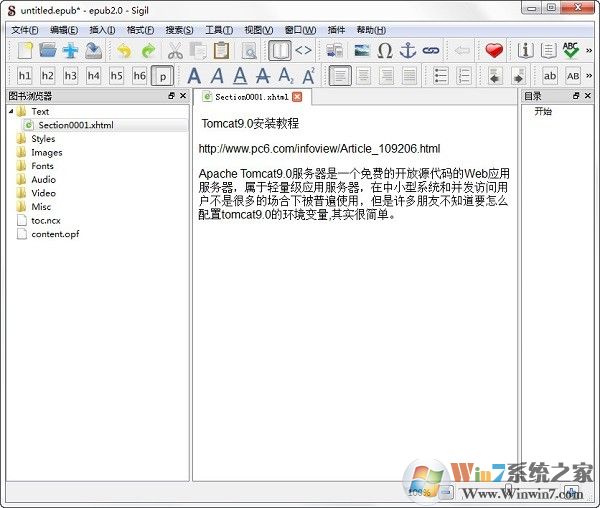The image size is (600, 508).
Task: Toggle bold formatting
Action: [x=194, y=76]
